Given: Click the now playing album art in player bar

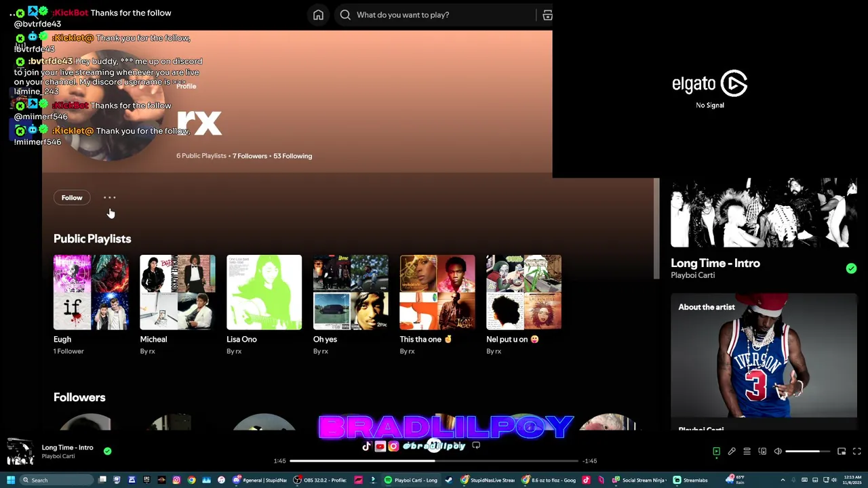Looking at the screenshot, I should click(x=20, y=452).
